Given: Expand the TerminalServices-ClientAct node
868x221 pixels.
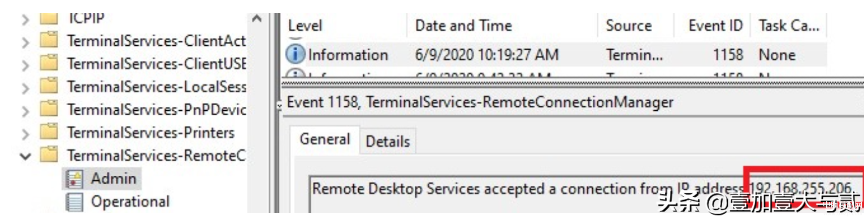Looking at the screenshot, I should (25, 42).
